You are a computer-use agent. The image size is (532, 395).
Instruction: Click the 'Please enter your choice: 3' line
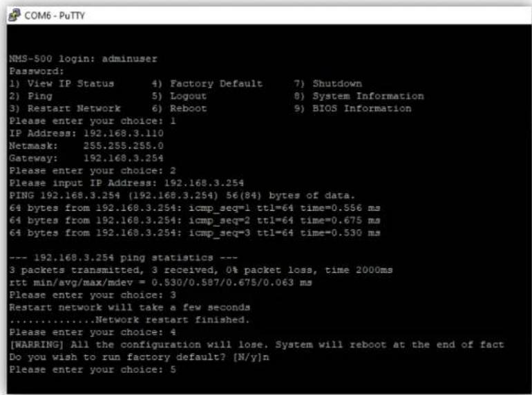[93, 295]
